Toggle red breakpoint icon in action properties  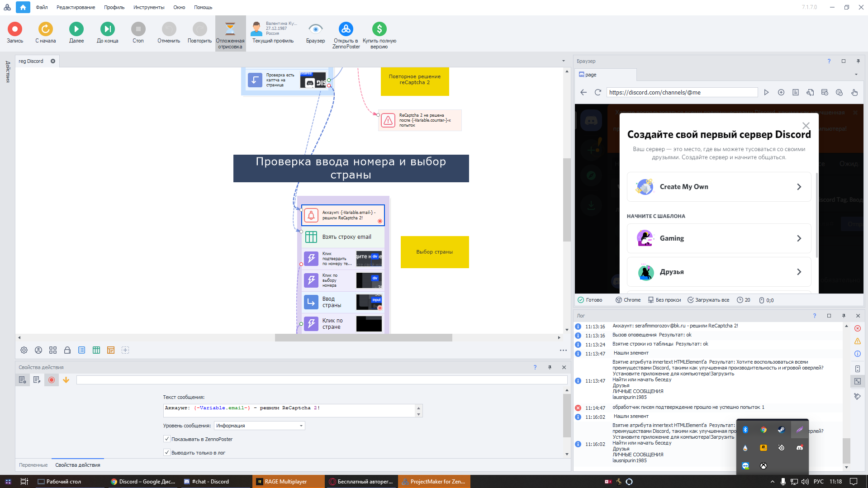52,380
